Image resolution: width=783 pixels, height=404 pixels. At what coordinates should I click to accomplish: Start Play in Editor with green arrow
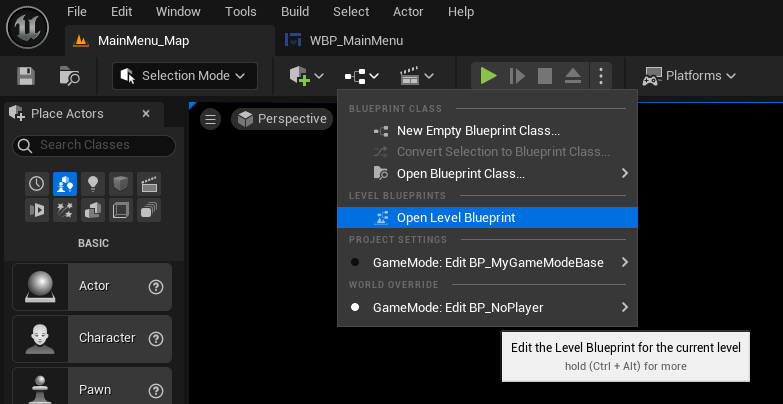[488, 76]
